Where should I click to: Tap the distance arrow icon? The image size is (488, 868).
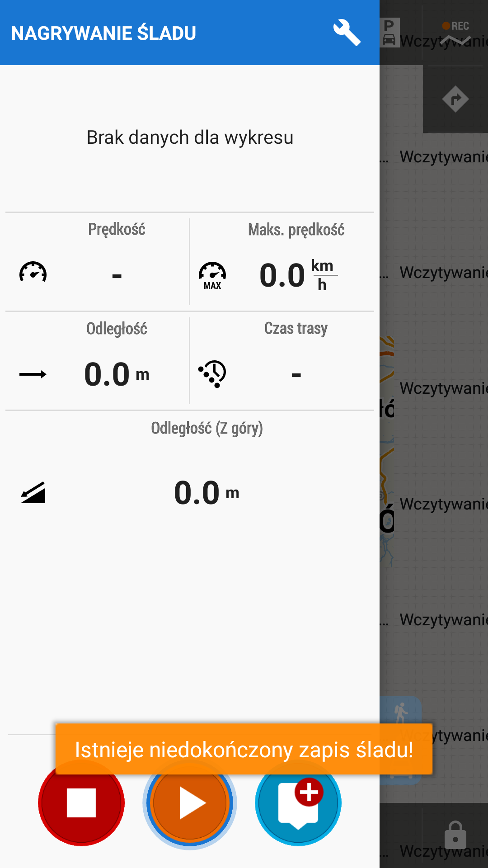(33, 374)
